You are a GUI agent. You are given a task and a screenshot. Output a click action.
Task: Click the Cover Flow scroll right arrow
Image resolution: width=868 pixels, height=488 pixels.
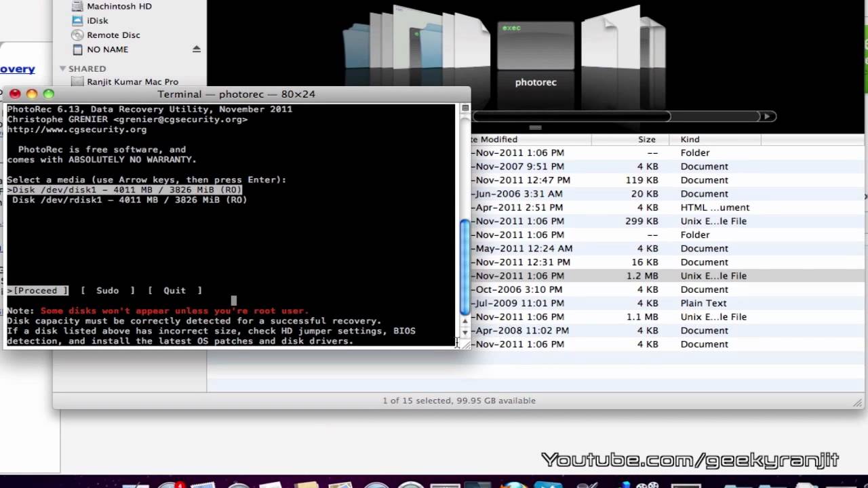click(767, 117)
